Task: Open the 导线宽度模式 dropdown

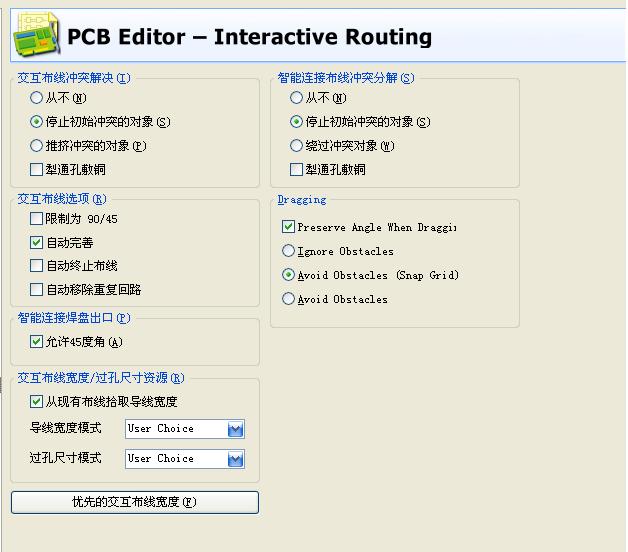Action: click(x=235, y=429)
